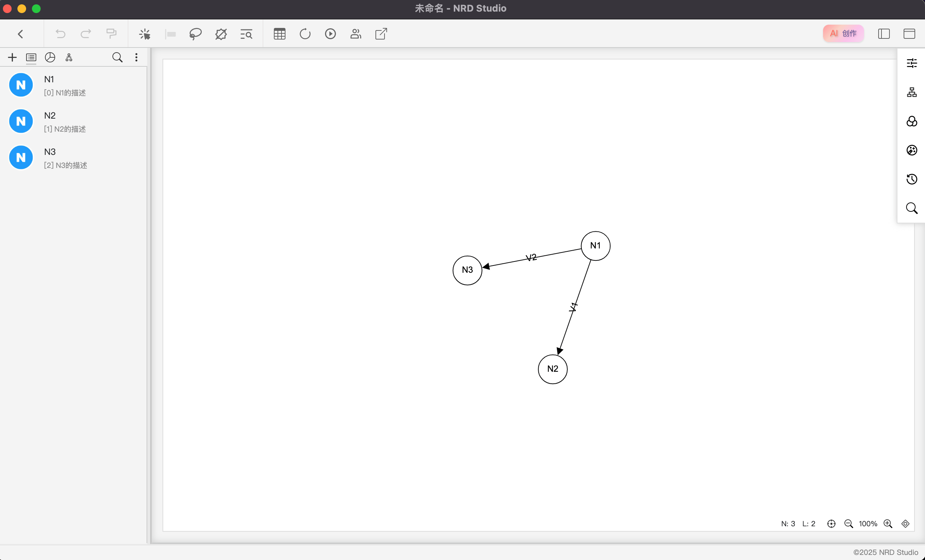This screenshot has height=560, width=925.
Task: Click the lasso selection tool
Action: (195, 34)
